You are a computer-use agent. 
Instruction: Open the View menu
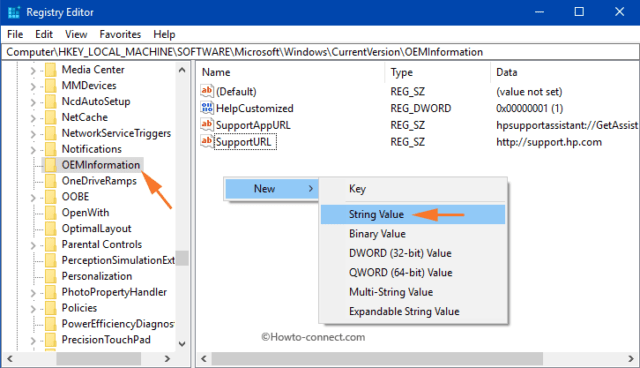coord(76,34)
